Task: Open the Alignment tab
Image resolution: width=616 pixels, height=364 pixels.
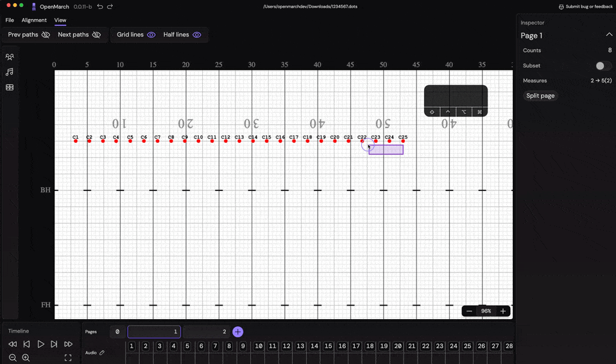Action: [x=34, y=20]
